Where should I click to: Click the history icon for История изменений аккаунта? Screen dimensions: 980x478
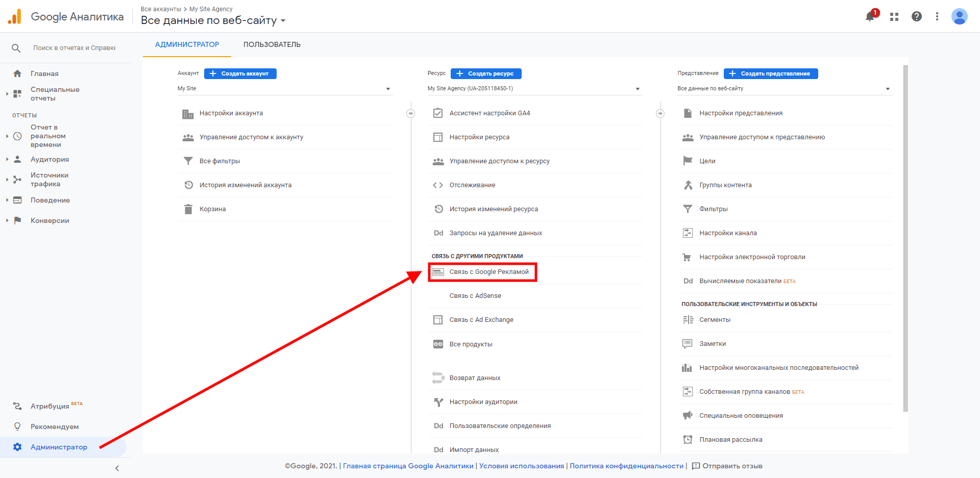(188, 185)
